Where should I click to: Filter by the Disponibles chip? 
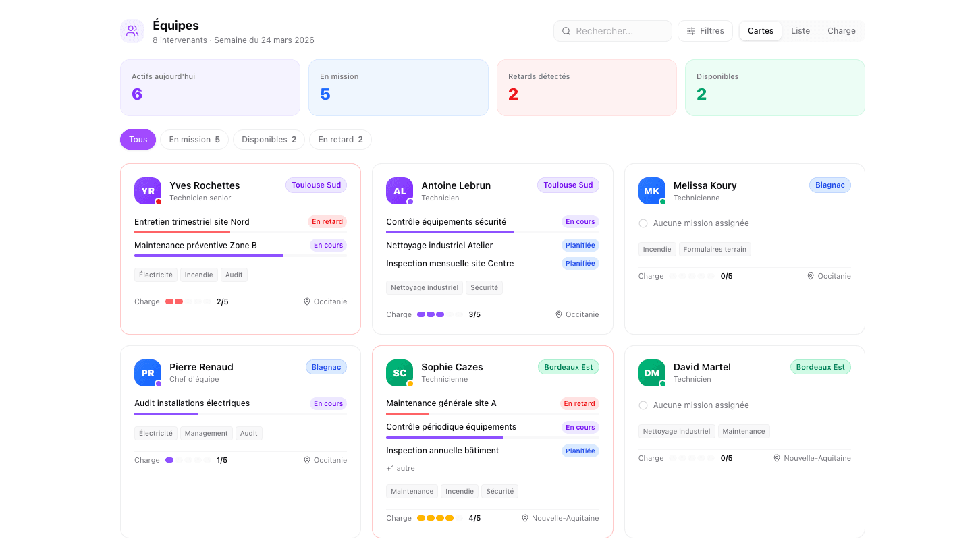269,140
